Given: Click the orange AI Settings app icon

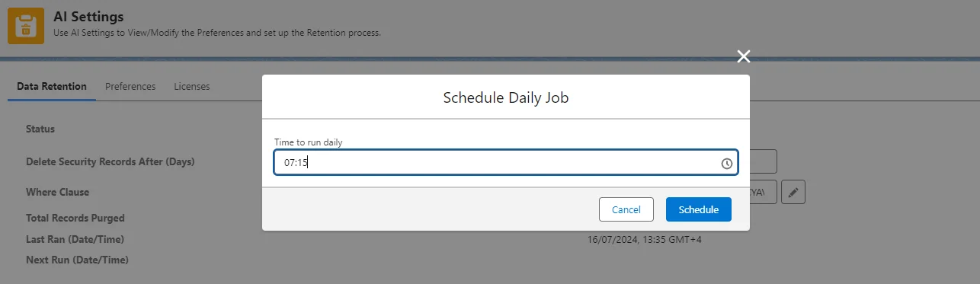Looking at the screenshot, I should (x=26, y=26).
